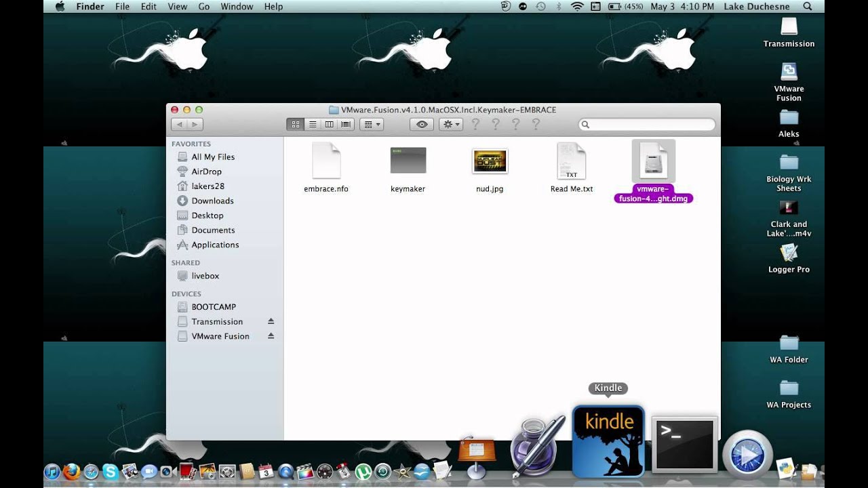Open Spotlight search in menu bar
This screenshot has height=488, width=868.
(x=808, y=6)
